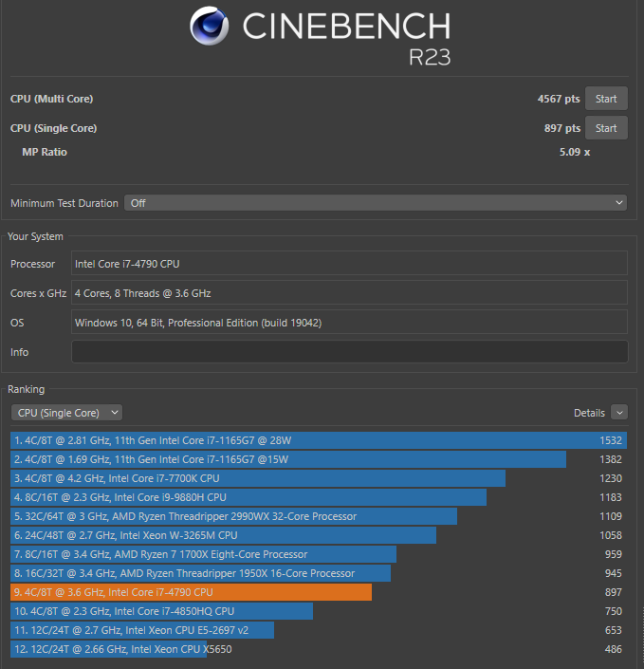The image size is (644, 669).
Task: Select ranking row 10 Core i7-4850HQ
Action: [x=319, y=611]
